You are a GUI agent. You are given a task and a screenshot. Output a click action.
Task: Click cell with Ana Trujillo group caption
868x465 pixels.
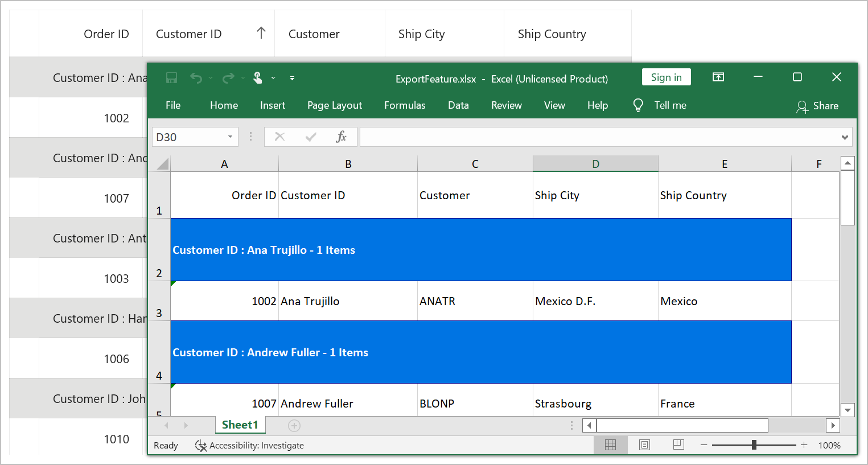(481, 250)
